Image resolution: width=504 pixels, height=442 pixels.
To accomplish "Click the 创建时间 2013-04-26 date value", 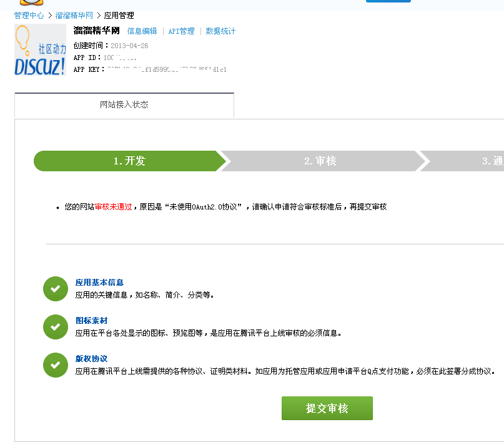I will click(x=129, y=46).
